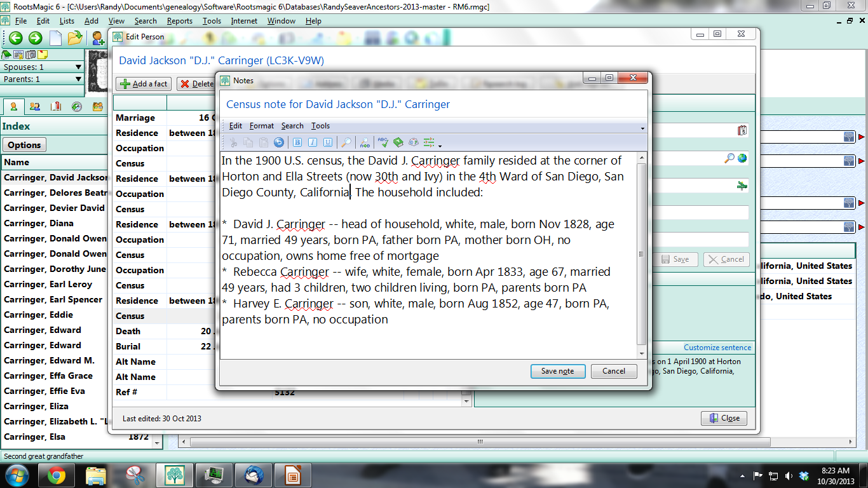Click the camera media icon in sidebar
868x488 pixels.
[x=31, y=55]
